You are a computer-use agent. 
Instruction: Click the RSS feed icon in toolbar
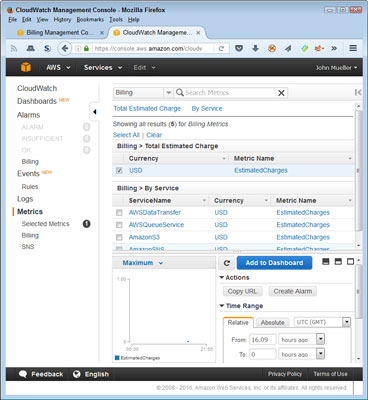14,49
